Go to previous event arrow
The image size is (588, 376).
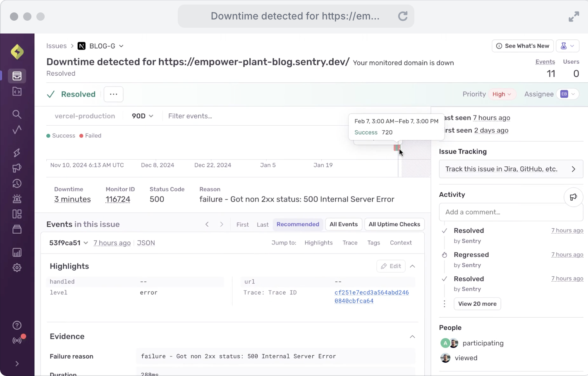207,224
